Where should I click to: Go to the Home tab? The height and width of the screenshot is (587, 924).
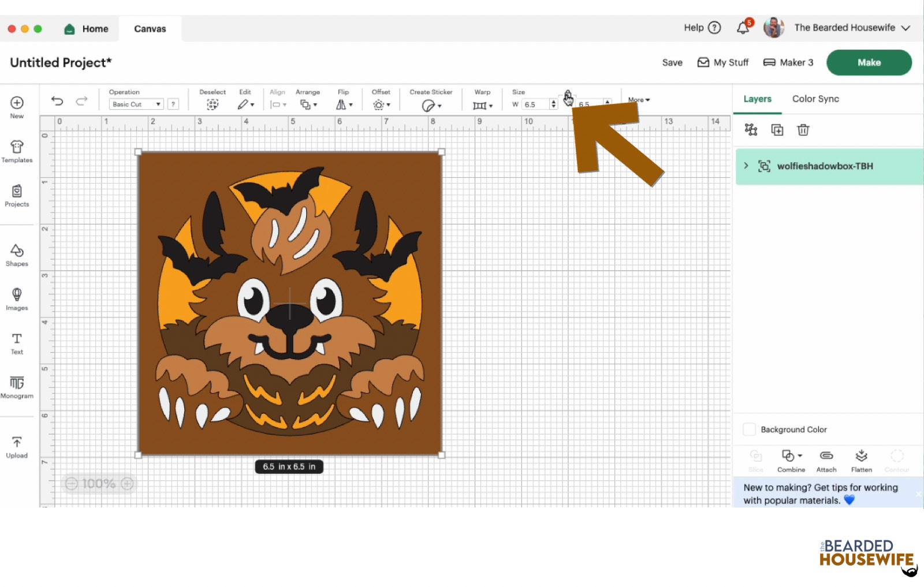pos(87,29)
